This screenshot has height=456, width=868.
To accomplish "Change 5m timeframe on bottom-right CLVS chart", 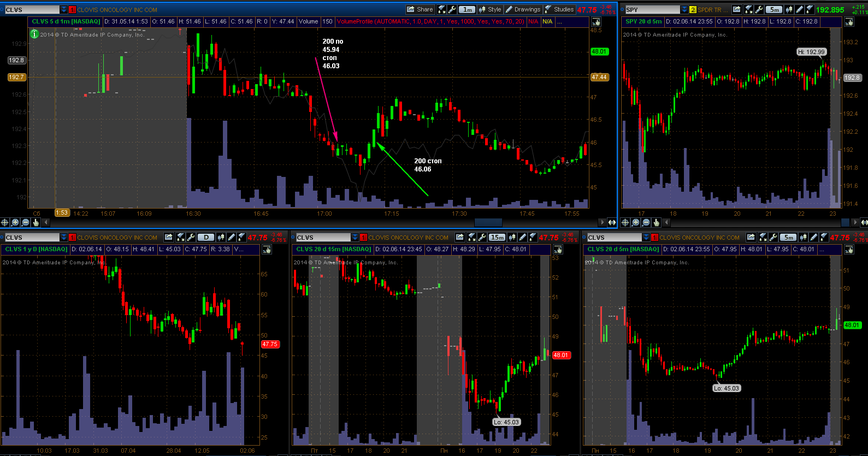I will 788,237.
